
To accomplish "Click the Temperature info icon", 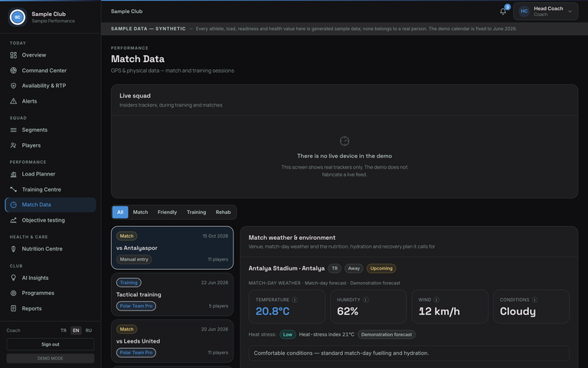I will (x=295, y=300).
